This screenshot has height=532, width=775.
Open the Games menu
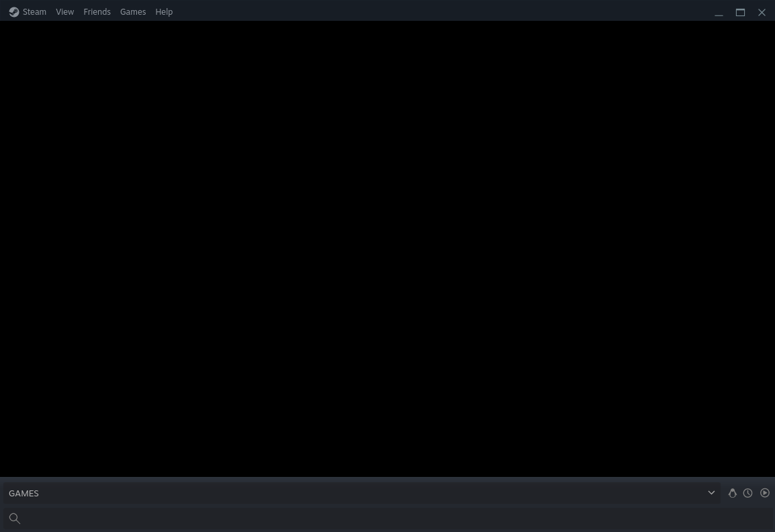(132, 11)
